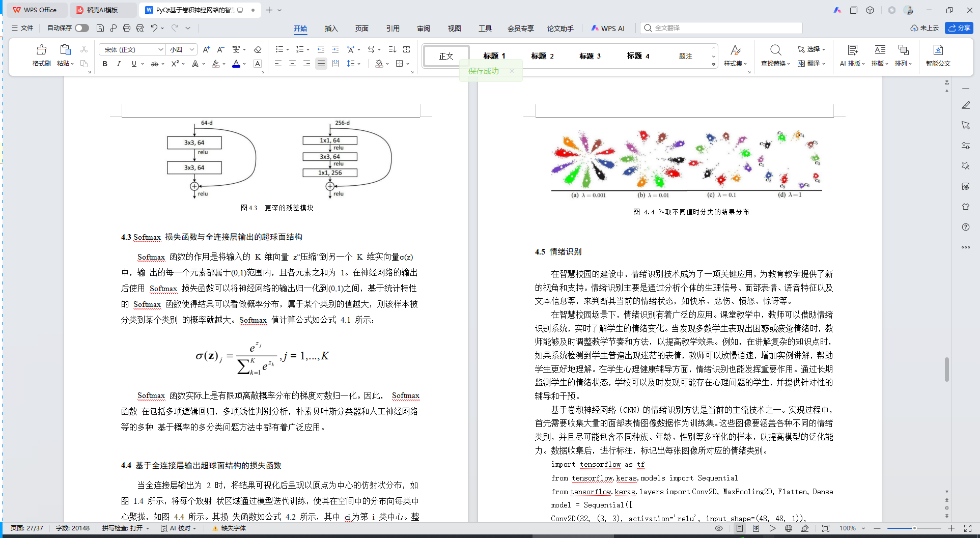Toggle underline formatting
This screenshot has width=980, height=538.
tap(134, 64)
